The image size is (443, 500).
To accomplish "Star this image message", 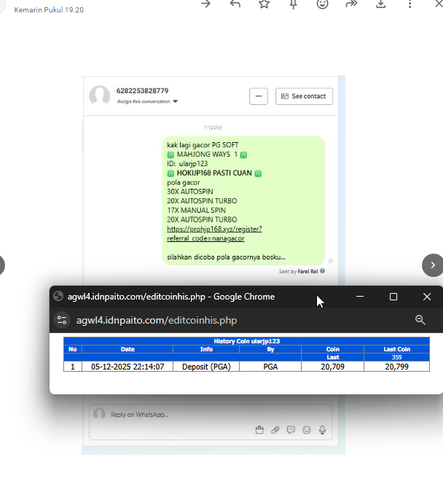I will click(x=264, y=4).
